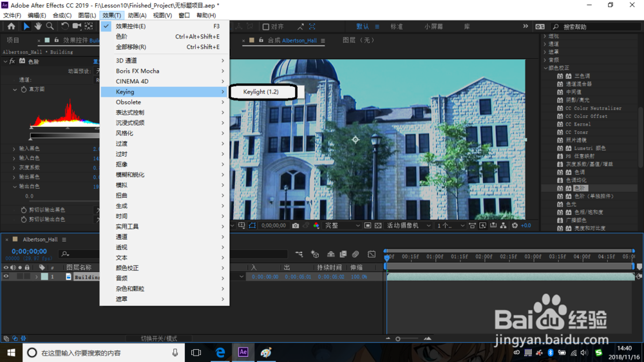Viewport: 644px width, 362px height.
Task: Toggle draft 3D in timeline
Action: [315, 254]
